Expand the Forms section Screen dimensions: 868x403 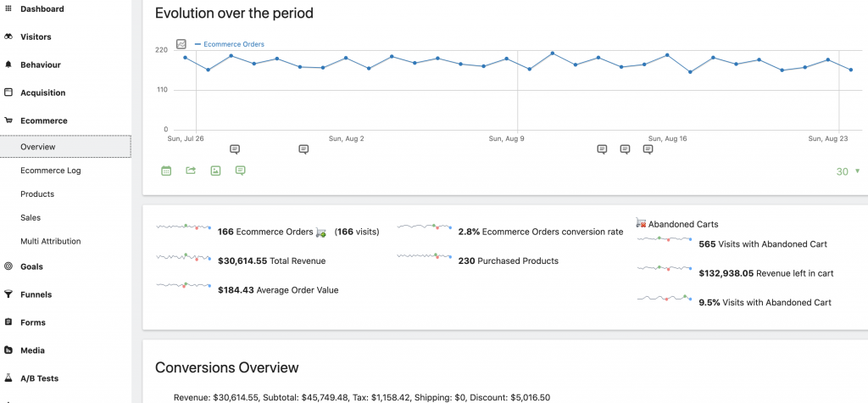33,322
